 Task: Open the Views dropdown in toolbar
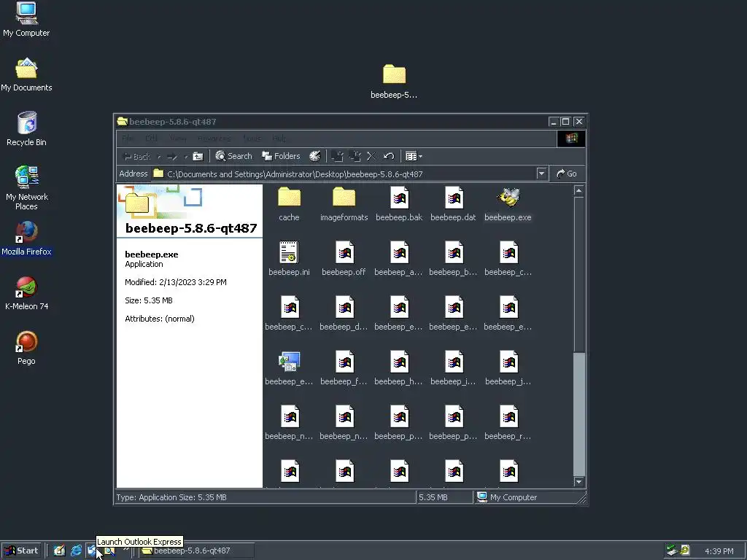pos(414,156)
